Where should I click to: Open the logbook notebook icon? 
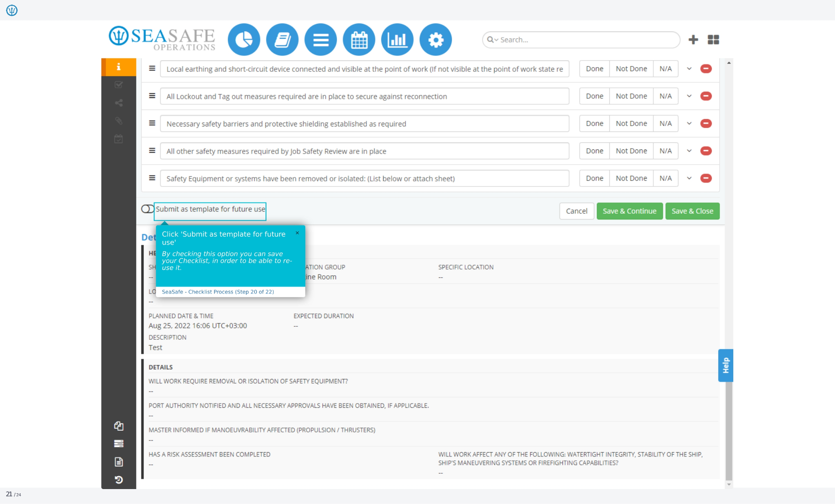pos(282,40)
